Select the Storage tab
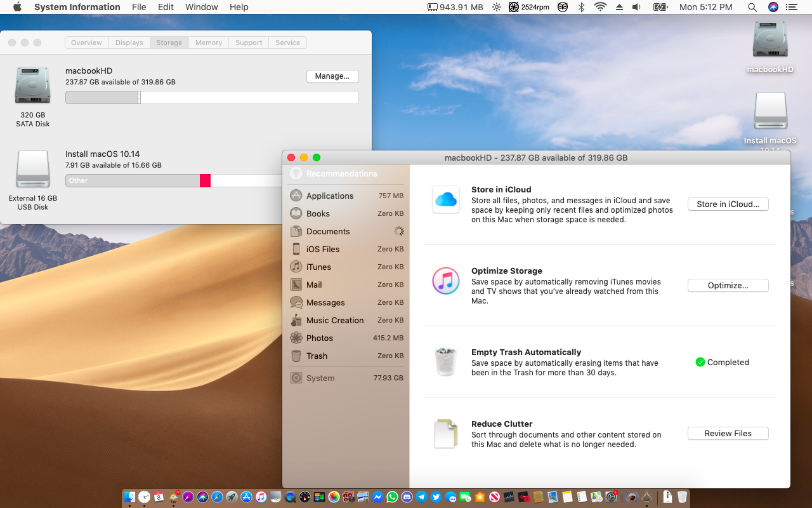 tap(169, 43)
